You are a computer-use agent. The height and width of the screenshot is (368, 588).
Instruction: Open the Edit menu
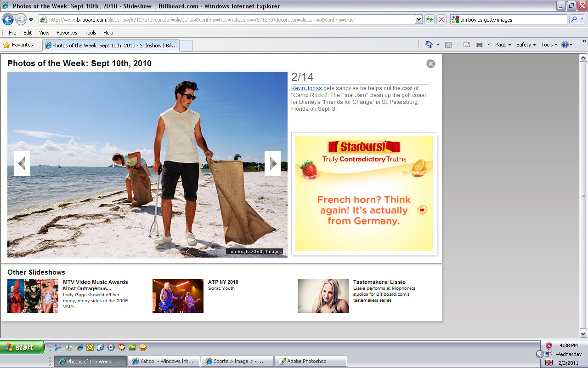[x=28, y=33]
